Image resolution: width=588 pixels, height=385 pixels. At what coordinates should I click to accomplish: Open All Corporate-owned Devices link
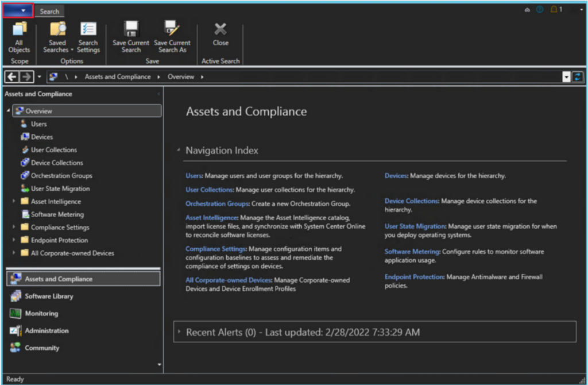pyautogui.click(x=229, y=280)
